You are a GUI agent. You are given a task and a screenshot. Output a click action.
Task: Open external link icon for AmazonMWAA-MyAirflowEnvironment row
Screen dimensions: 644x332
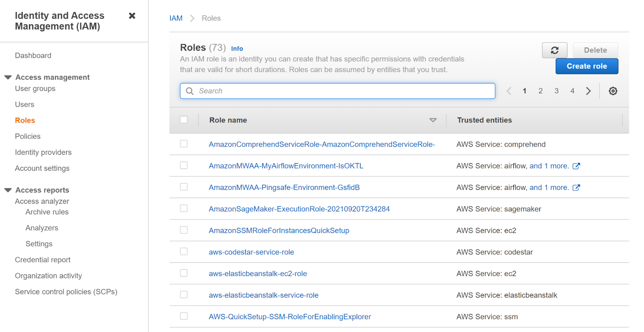[x=576, y=166]
